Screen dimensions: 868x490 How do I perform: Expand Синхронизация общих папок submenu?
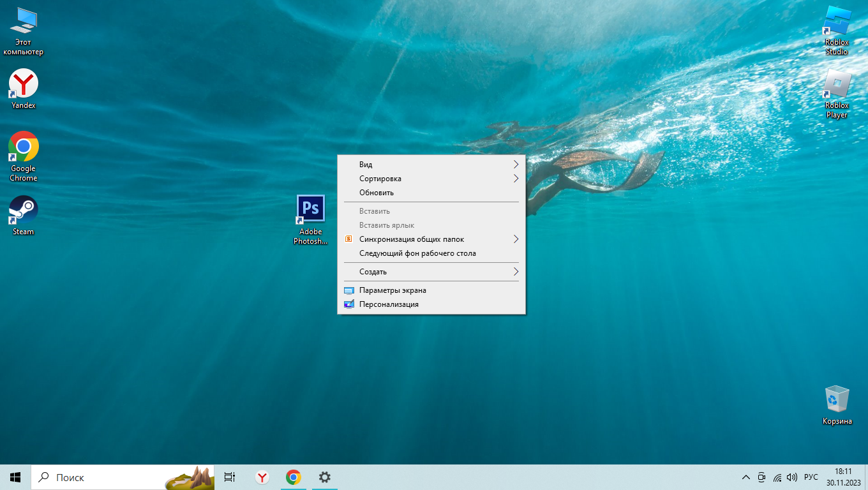tap(431, 239)
